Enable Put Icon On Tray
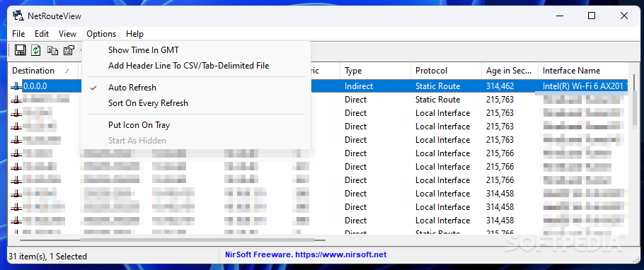The image size is (644, 270). (196, 125)
